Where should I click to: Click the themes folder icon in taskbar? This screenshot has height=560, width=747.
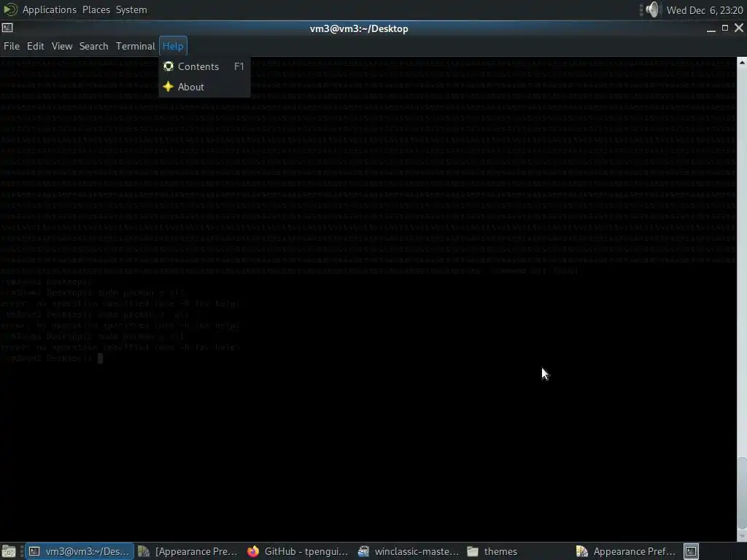473,551
